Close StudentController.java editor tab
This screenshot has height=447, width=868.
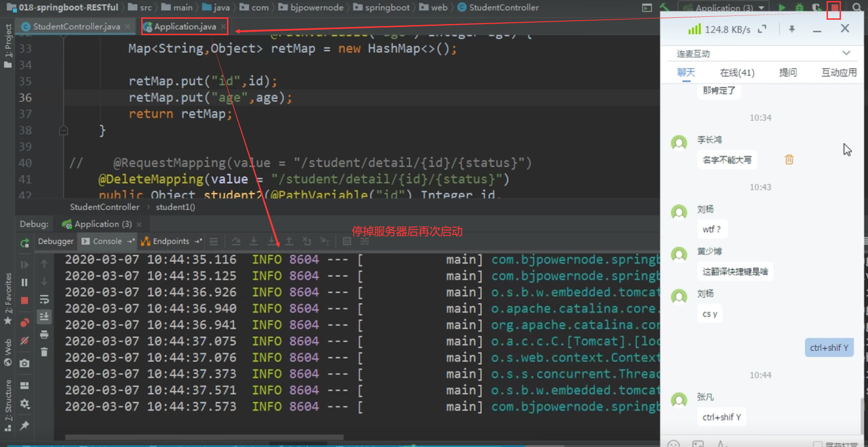coord(128,26)
